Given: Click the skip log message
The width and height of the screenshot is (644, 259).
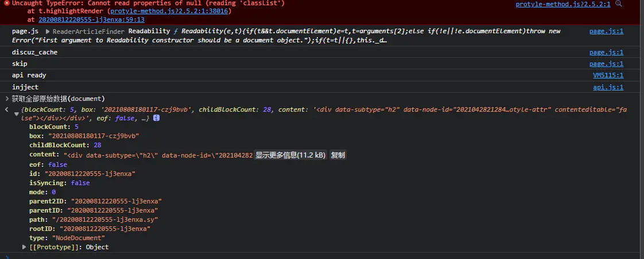Looking at the screenshot, I should (20, 64).
